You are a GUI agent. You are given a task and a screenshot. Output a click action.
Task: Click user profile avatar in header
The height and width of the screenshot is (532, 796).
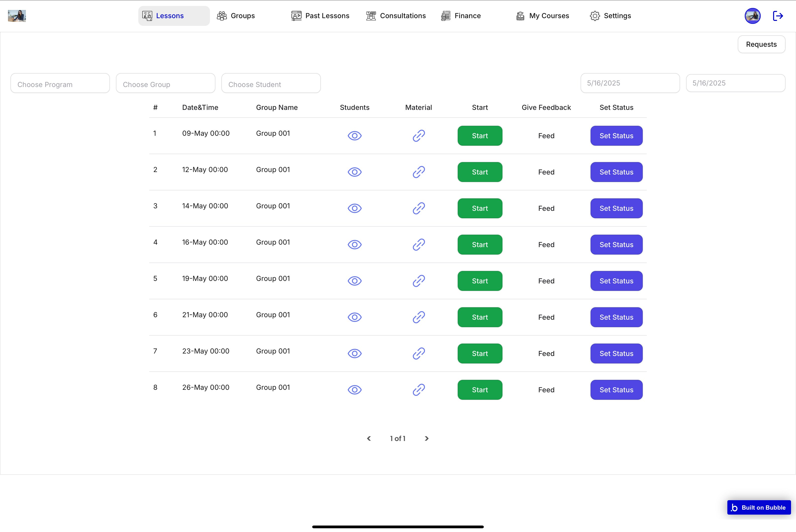(752, 16)
